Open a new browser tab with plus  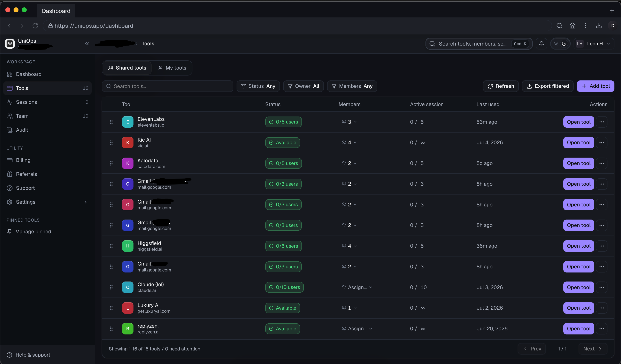pos(612,11)
